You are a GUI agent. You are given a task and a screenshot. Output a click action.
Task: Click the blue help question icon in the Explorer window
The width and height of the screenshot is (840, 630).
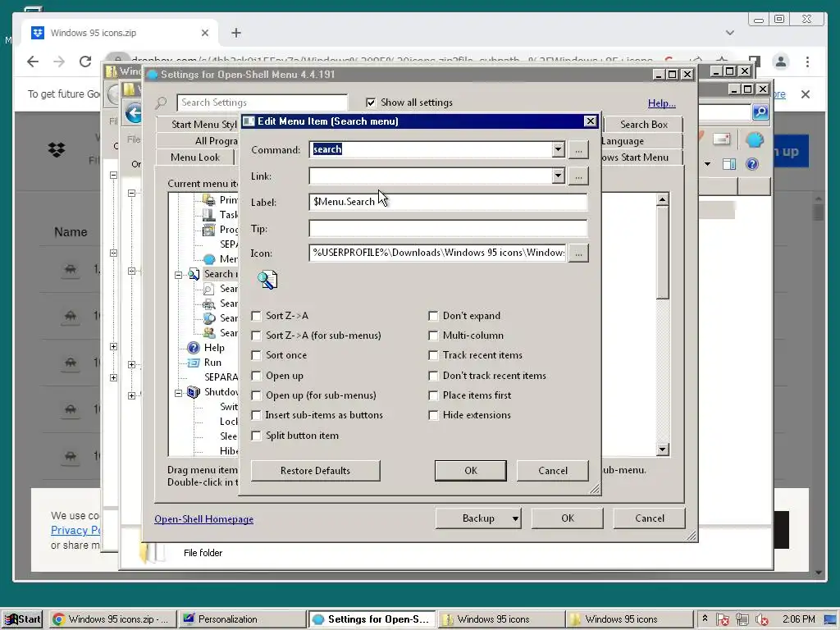[x=752, y=164]
